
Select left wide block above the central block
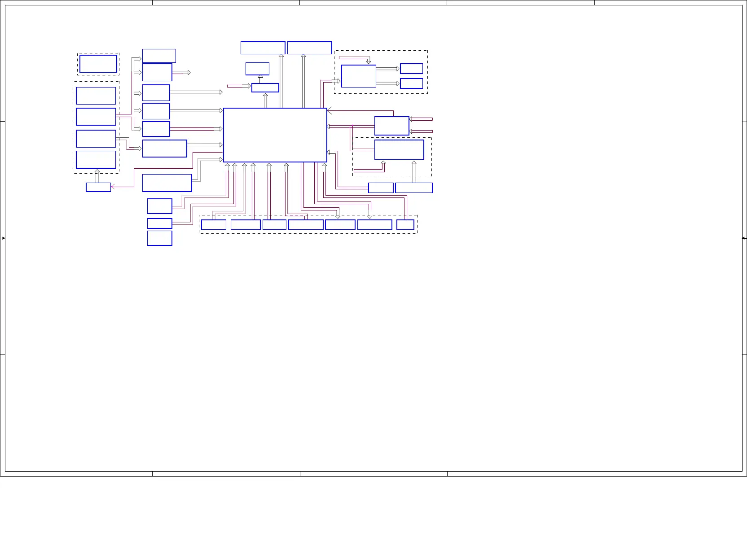263,48
